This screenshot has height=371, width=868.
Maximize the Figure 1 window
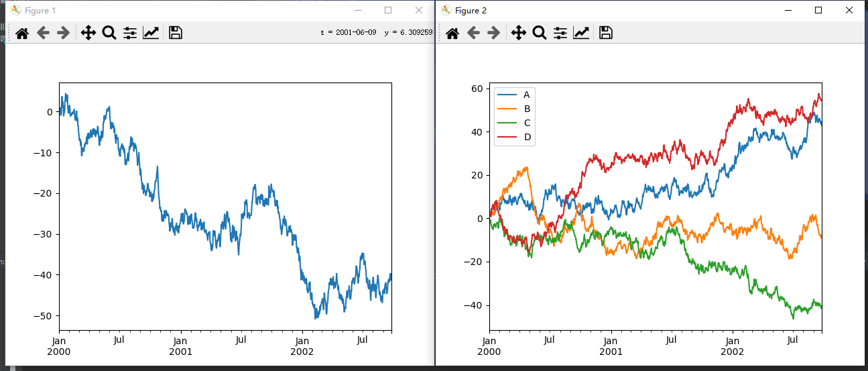click(388, 10)
